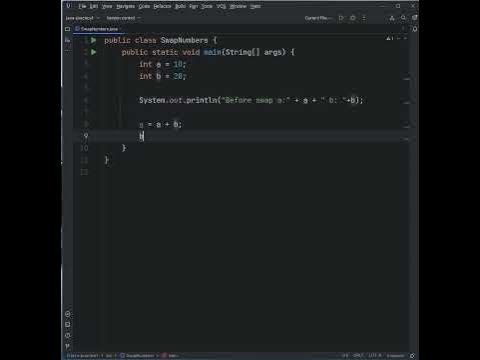Click the 4 spaces indent setting
Viewport: 480px width, 360px height.
395,356
